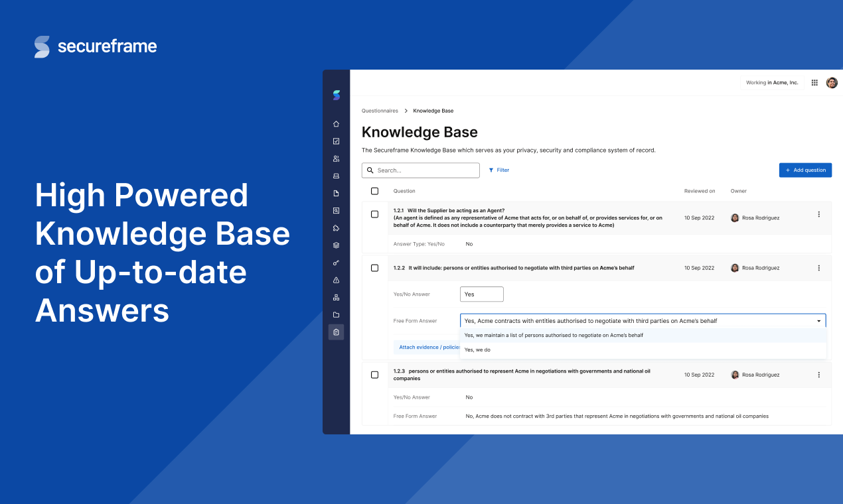Click the Question column header
843x504 pixels.
pyautogui.click(x=404, y=191)
